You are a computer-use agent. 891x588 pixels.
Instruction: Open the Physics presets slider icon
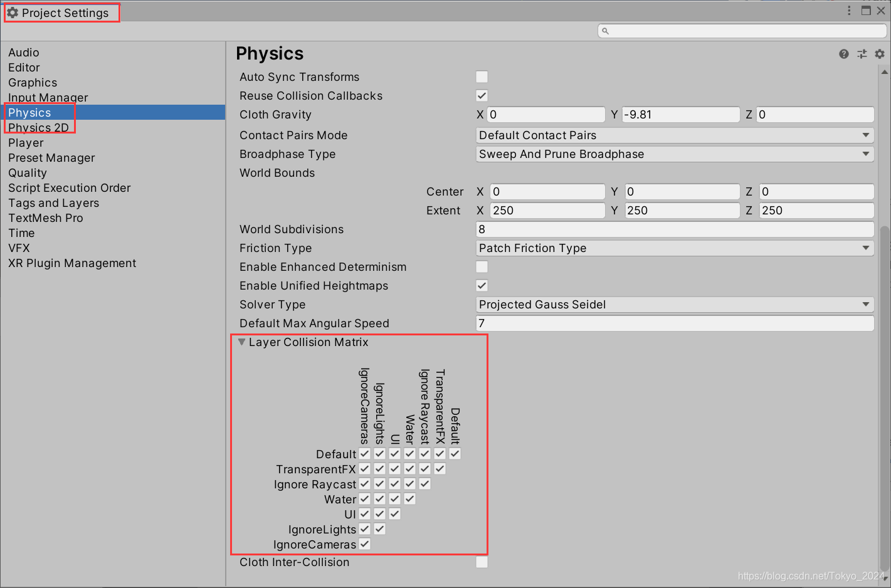[x=862, y=54]
